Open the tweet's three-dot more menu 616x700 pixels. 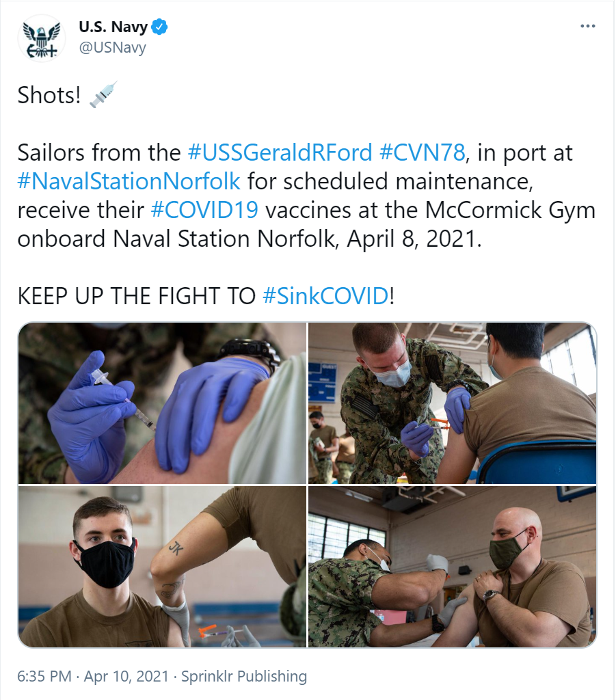click(x=587, y=26)
